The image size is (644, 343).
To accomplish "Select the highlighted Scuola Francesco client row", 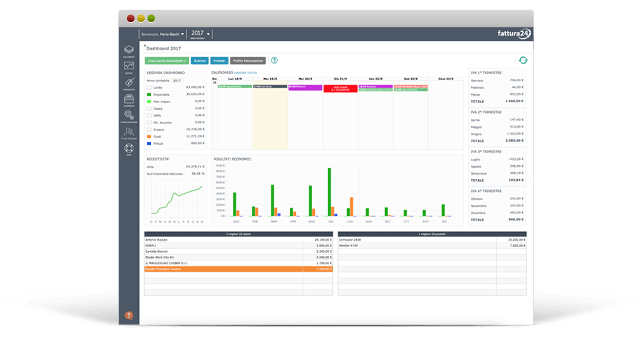I will 239,269.
